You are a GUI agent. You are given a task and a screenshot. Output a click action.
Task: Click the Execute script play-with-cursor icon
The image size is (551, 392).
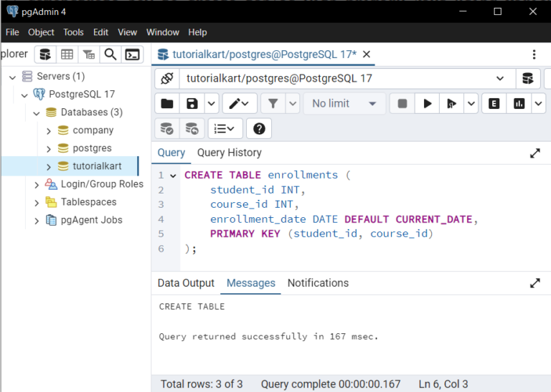pyautogui.click(x=451, y=103)
